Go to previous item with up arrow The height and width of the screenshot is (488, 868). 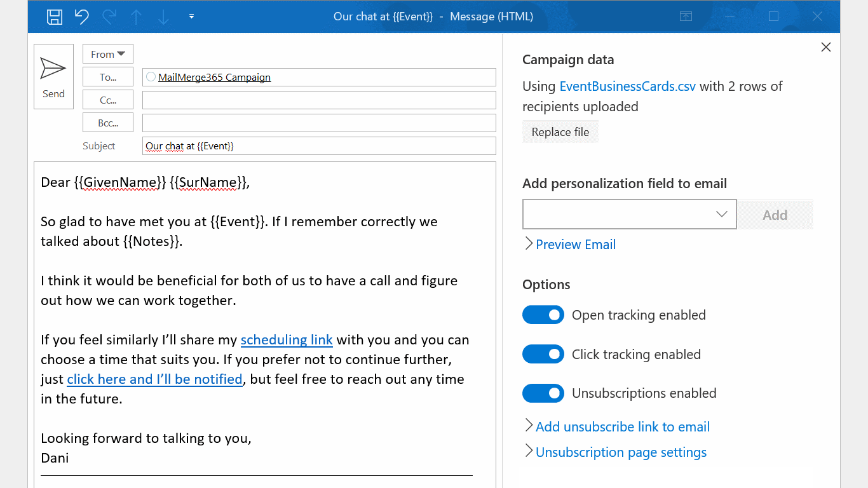coord(136,17)
